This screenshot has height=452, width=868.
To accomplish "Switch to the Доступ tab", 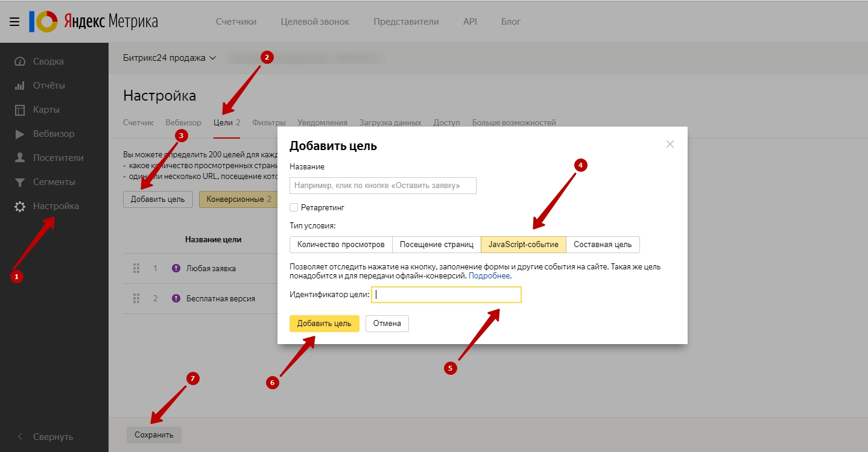I will (x=446, y=122).
